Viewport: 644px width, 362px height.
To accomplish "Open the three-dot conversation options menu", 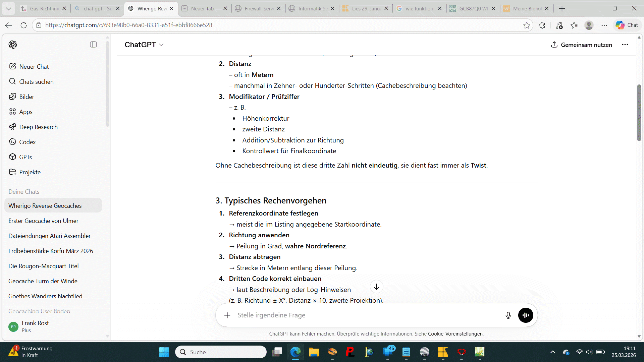I will 625,45.
